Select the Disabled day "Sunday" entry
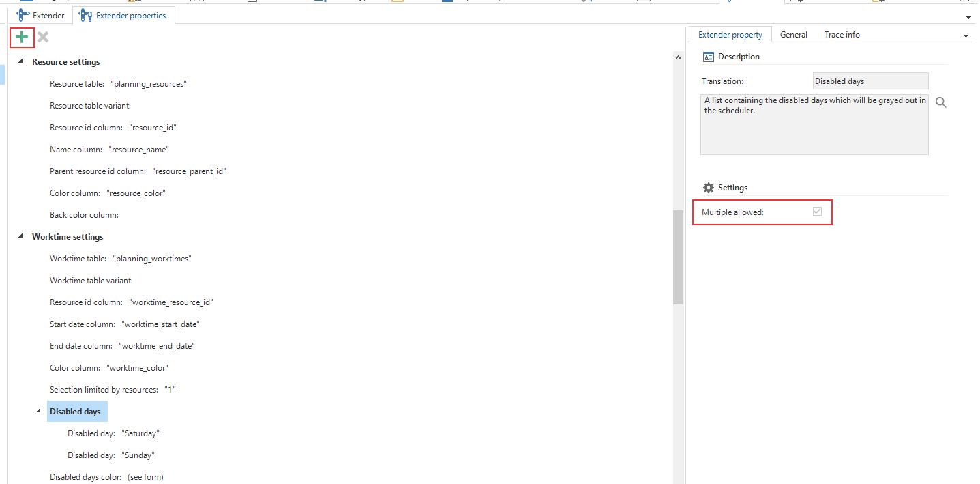 coord(111,455)
